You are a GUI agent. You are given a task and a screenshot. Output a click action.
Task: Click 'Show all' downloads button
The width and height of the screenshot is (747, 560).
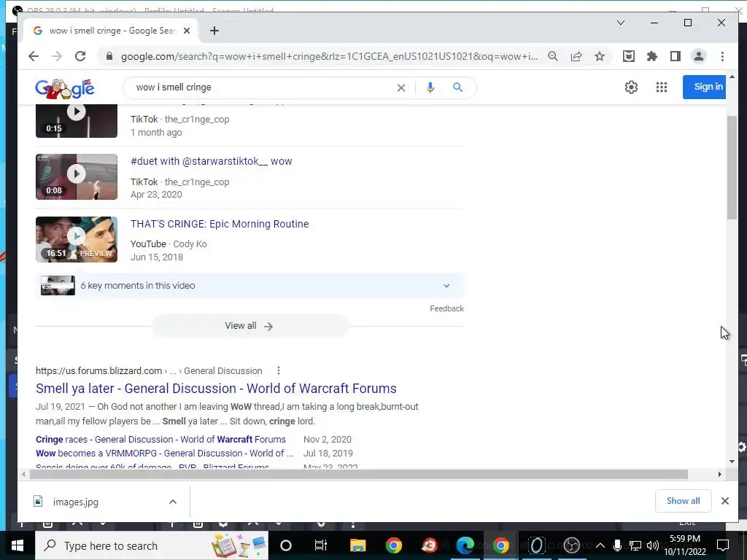point(683,501)
